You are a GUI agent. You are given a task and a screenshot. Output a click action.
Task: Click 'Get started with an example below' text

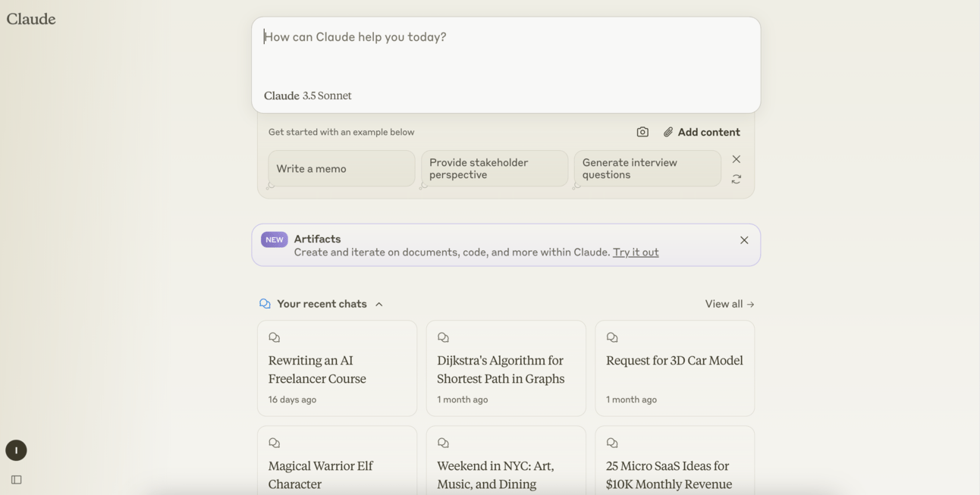pos(341,132)
